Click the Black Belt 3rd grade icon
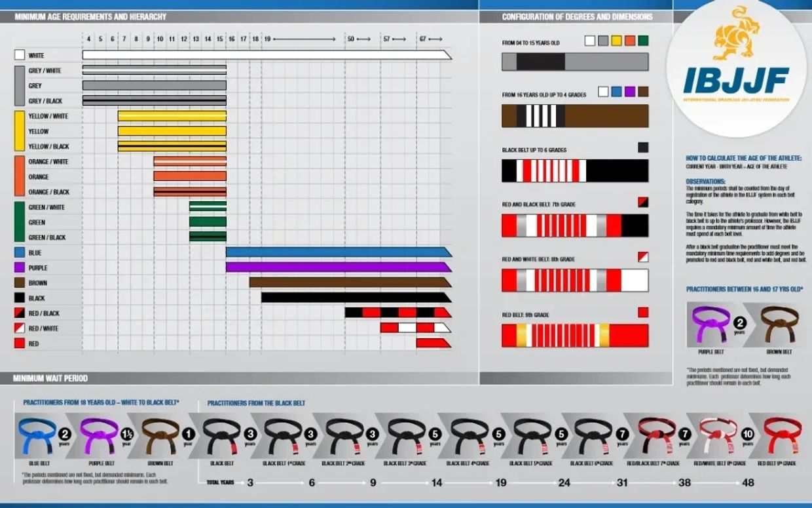Viewport: 812px width, 508px height. pos(407,436)
